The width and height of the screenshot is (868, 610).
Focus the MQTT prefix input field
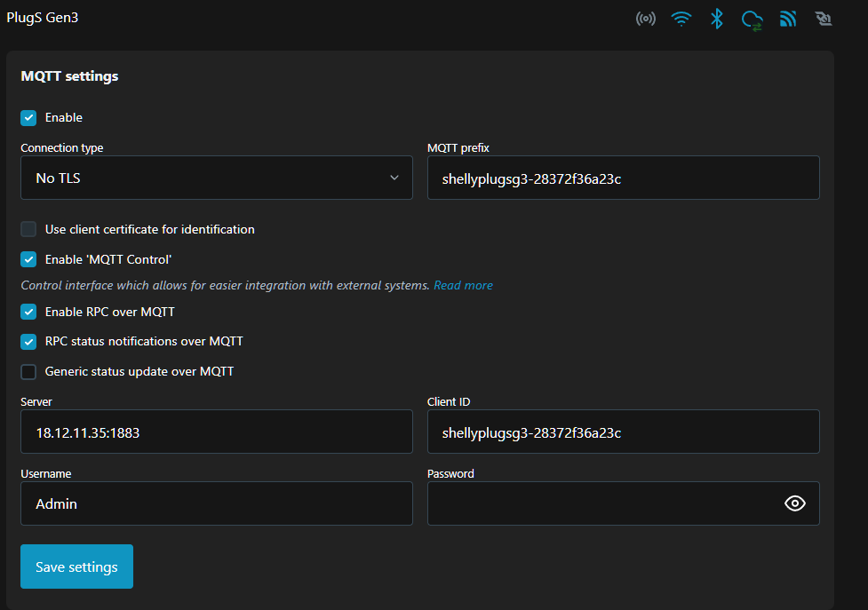624,178
